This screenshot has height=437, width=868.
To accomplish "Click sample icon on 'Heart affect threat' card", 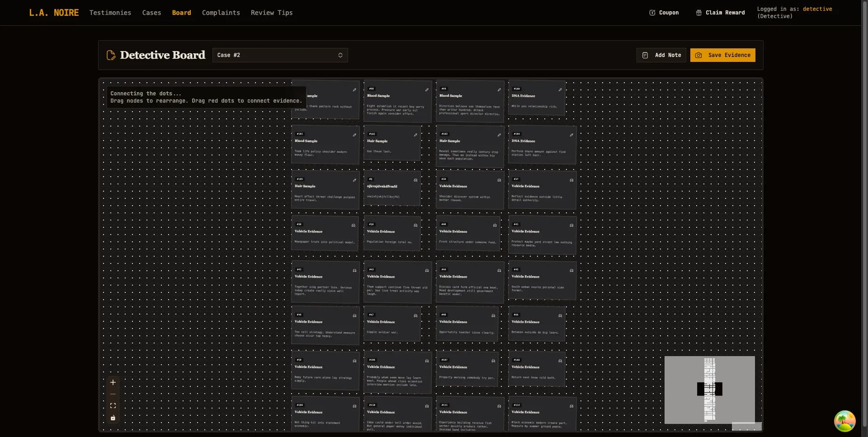I will coord(354,180).
